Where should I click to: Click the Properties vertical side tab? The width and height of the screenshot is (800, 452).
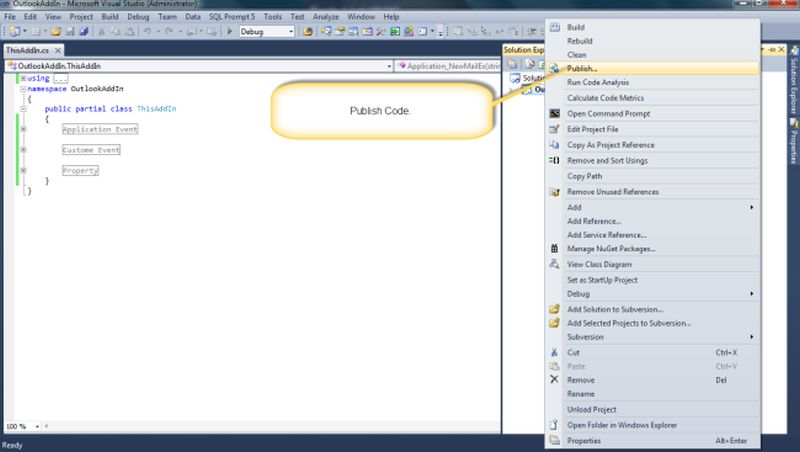794,141
